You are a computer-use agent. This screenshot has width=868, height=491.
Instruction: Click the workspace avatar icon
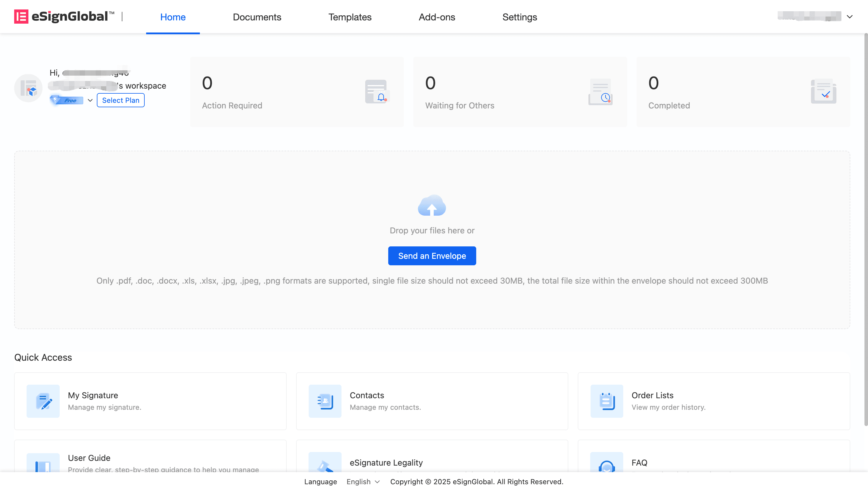coord(28,88)
